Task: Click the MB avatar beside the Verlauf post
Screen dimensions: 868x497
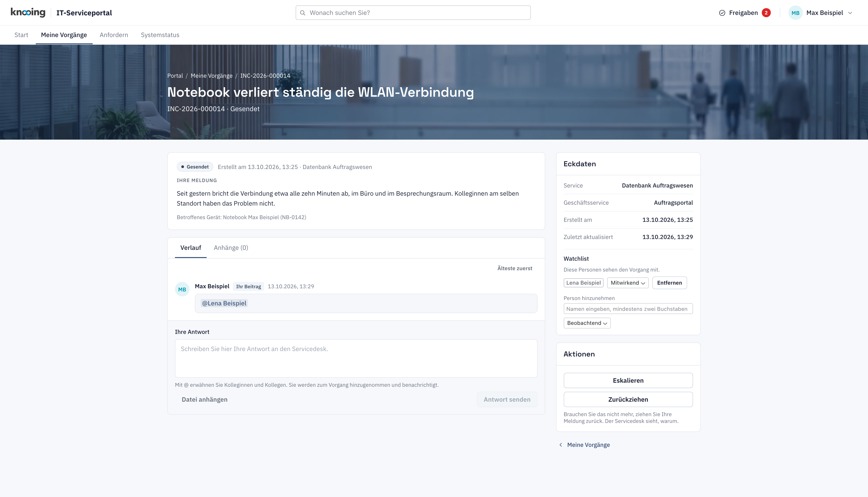Action: pos(182,289)
